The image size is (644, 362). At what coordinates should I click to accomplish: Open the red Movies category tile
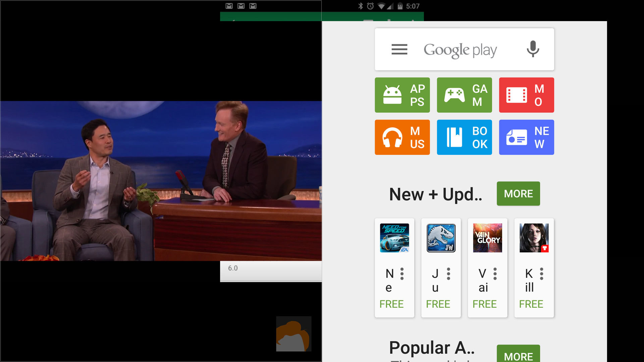click(x=526, y=95)
